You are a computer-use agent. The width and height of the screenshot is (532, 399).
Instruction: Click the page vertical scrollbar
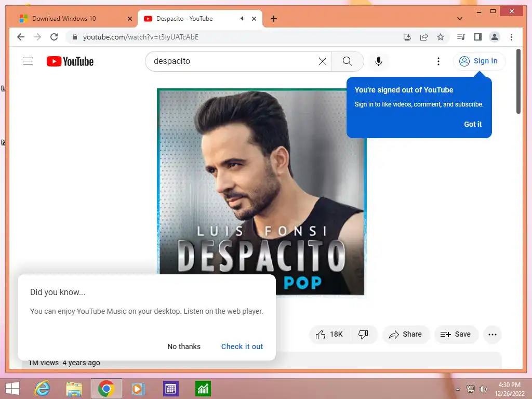click(x=518, y=82)
